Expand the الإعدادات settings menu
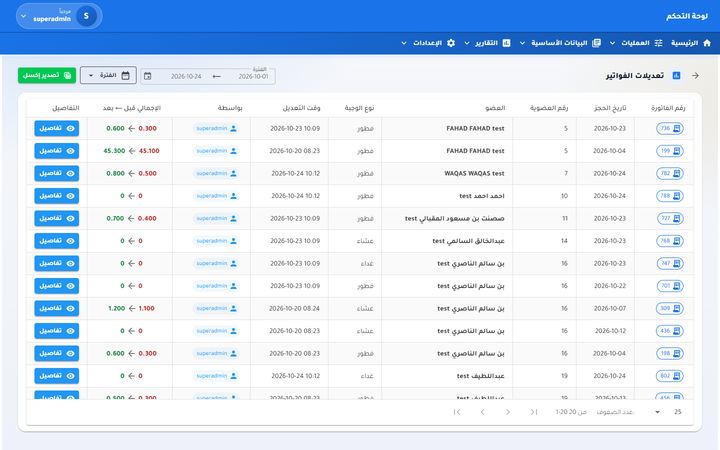This screenshot has width=720, height=450. [428, 43]
